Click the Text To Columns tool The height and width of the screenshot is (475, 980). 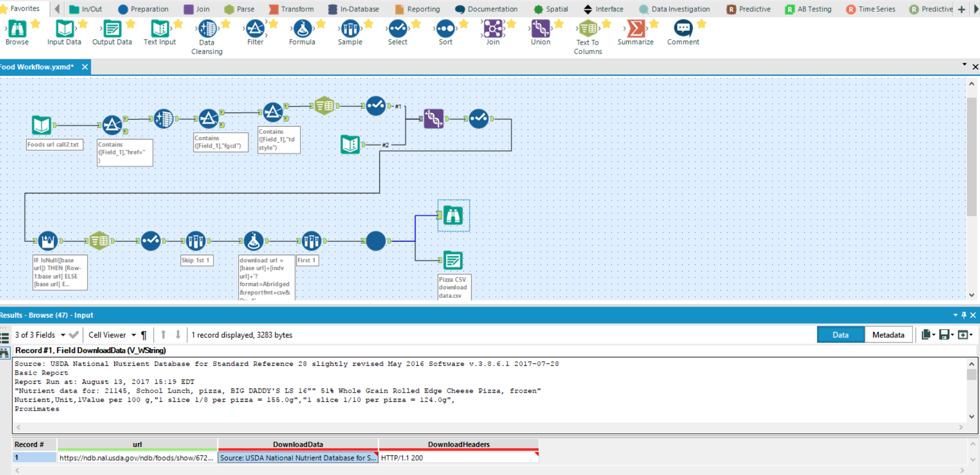[587, 29]
